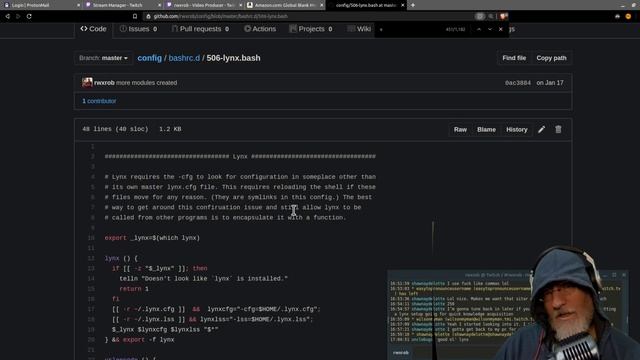Click the line number 10 in code
Screen dimensions: 640x360
click(91, 238)
